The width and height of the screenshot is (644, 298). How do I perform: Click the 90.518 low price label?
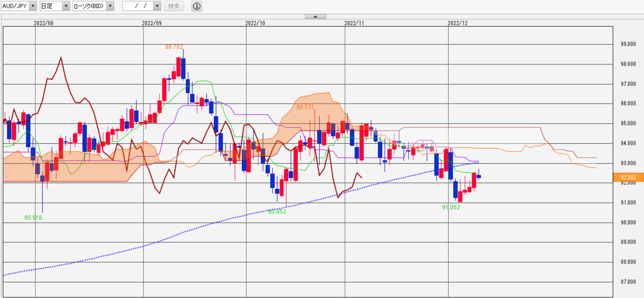[33, 217]
